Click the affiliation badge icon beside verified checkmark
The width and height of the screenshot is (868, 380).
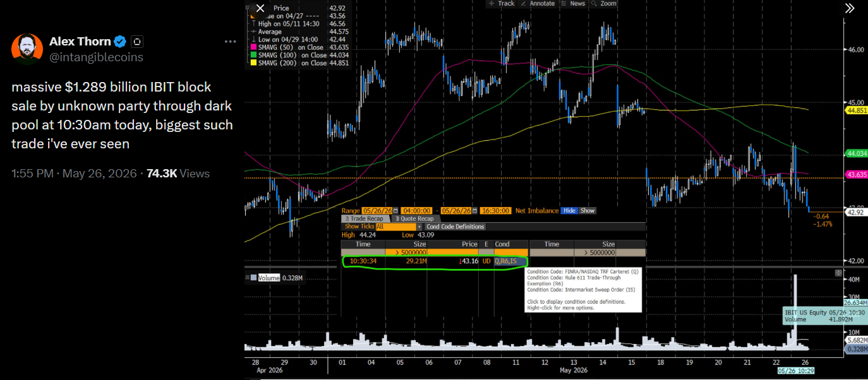137,42
